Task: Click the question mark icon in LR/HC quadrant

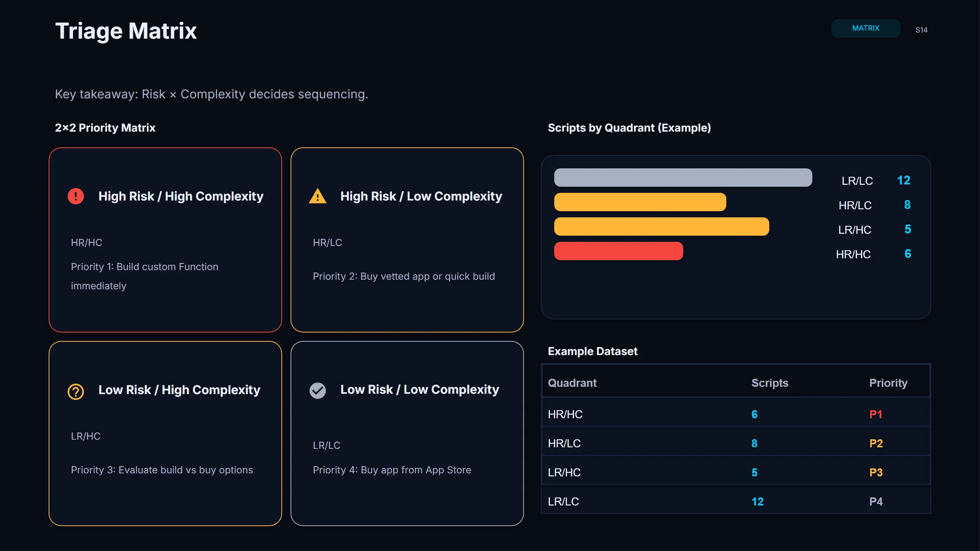Action: (75, 391)
